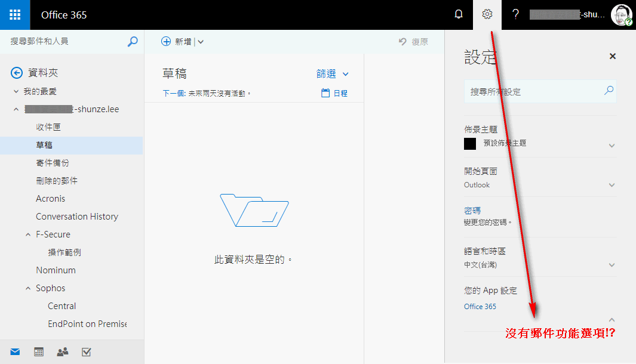Viewport: 636px width, 364px height.
Task: Open the help question mark
Action: (x=515, y=14)
